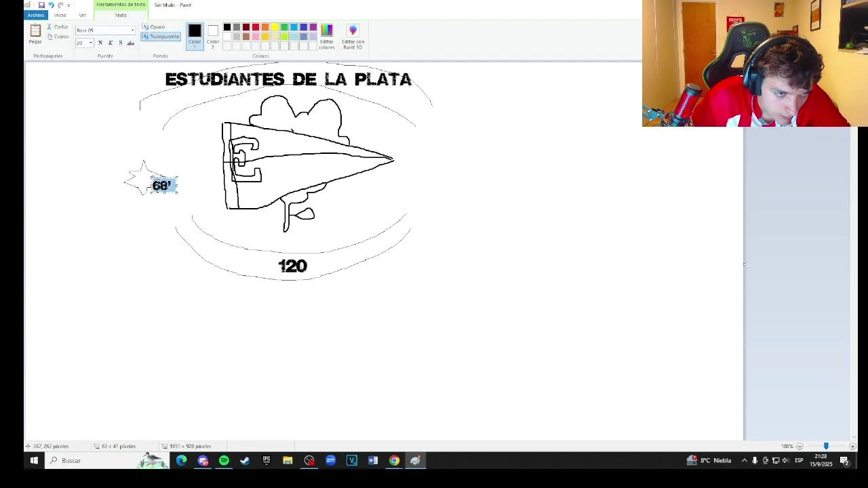The image size is (868, 488).
Task: Save with the quick access disk icon
Action: point(41,5)
